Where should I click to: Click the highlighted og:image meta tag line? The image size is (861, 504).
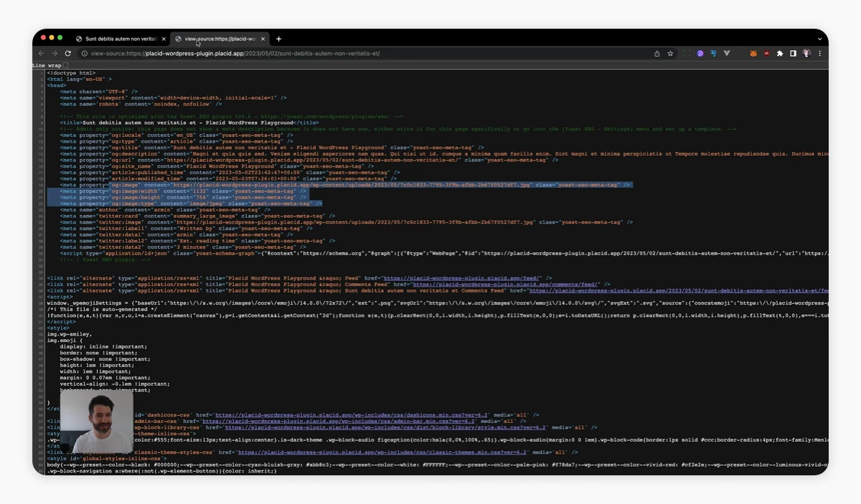point(345,185)
